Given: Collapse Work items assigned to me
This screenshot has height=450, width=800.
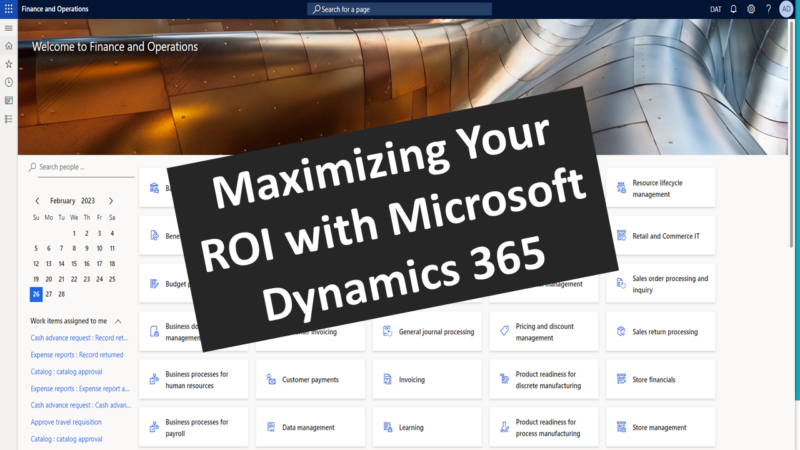Looking at the screenshot, I should [118, 321].
